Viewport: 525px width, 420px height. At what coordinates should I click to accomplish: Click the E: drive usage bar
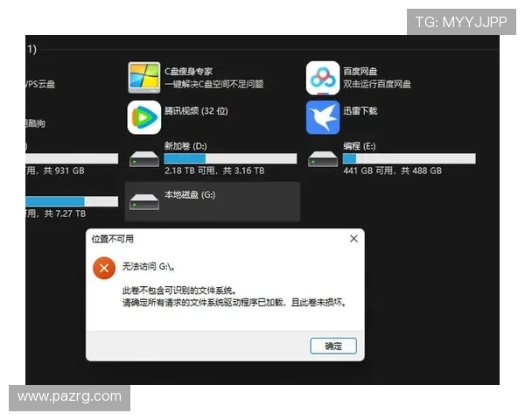point(409,158)
